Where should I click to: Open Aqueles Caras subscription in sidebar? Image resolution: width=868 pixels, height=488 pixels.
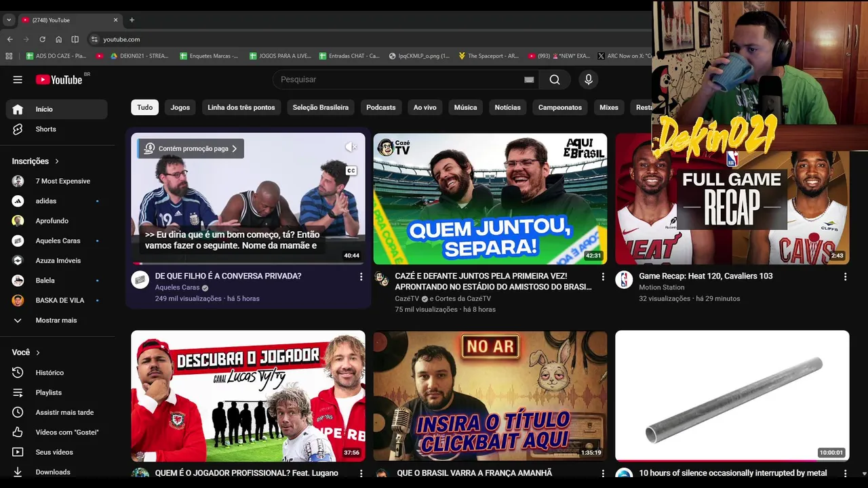(56, 241)
